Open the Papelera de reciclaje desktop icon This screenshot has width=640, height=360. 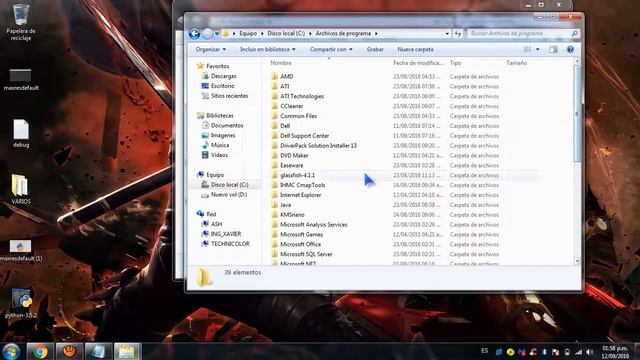21,22
